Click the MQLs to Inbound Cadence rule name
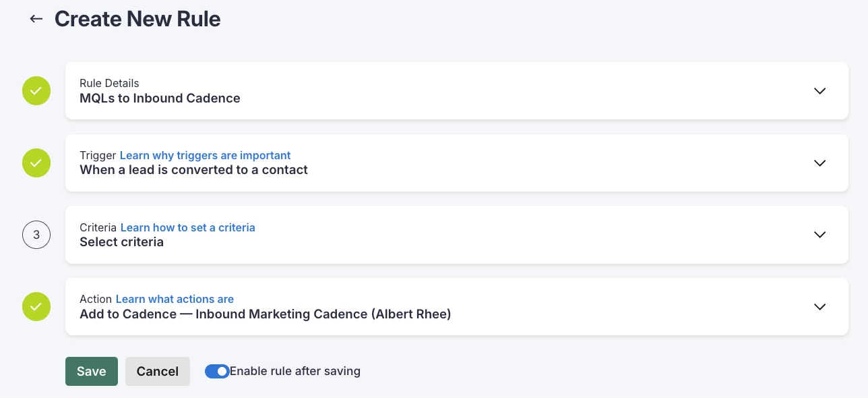This screenshot has height=398, width=868. tap(160, 98)
